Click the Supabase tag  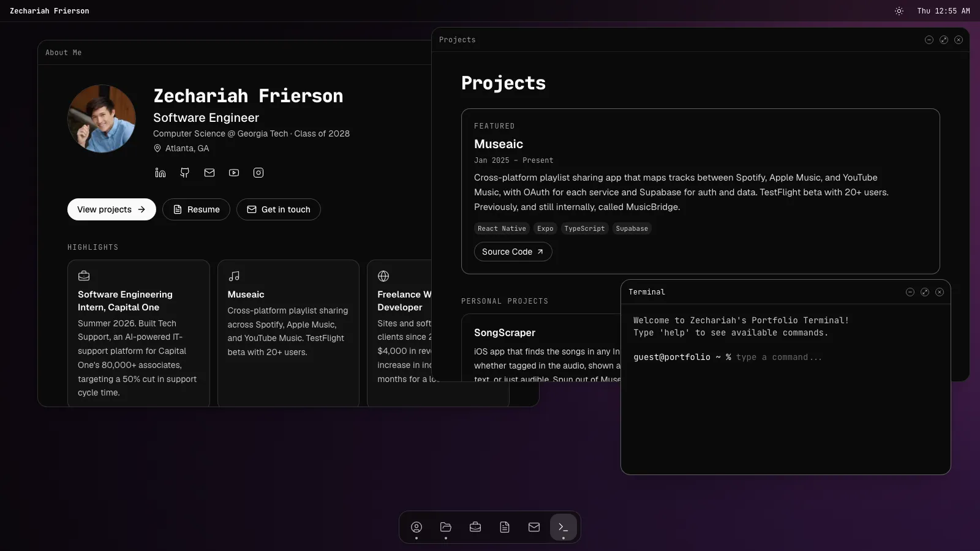coord(631,228)
